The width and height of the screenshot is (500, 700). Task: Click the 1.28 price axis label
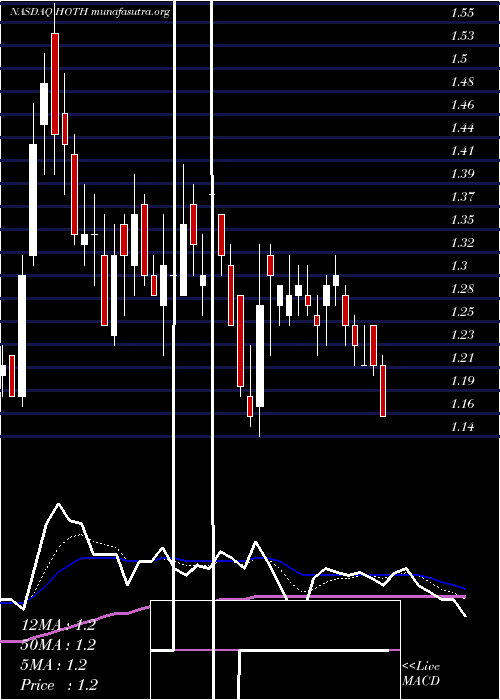pyautogui.click(x=462, y=289)
